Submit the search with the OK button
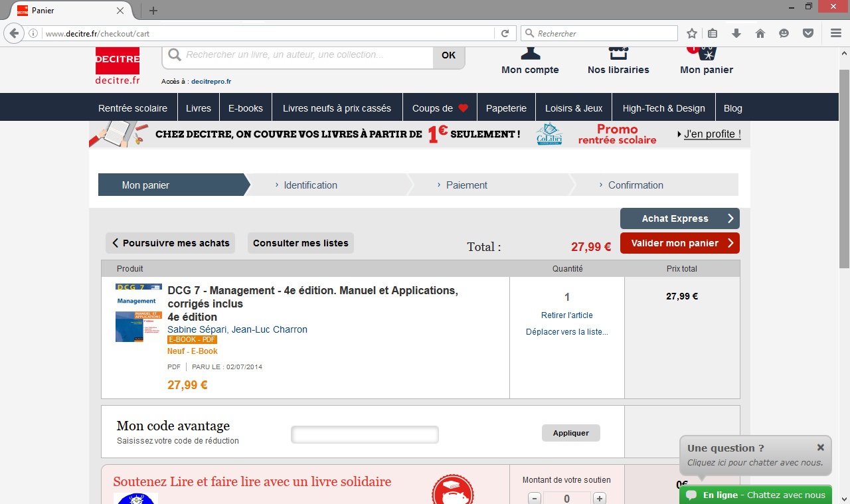Viewport: 850px width, 504px height. [x=449, y=55]
